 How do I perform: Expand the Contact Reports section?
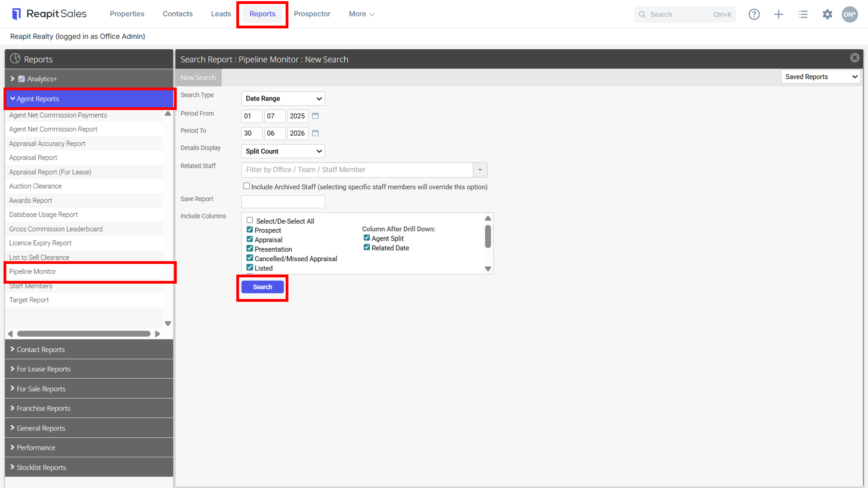coord(89,350)
